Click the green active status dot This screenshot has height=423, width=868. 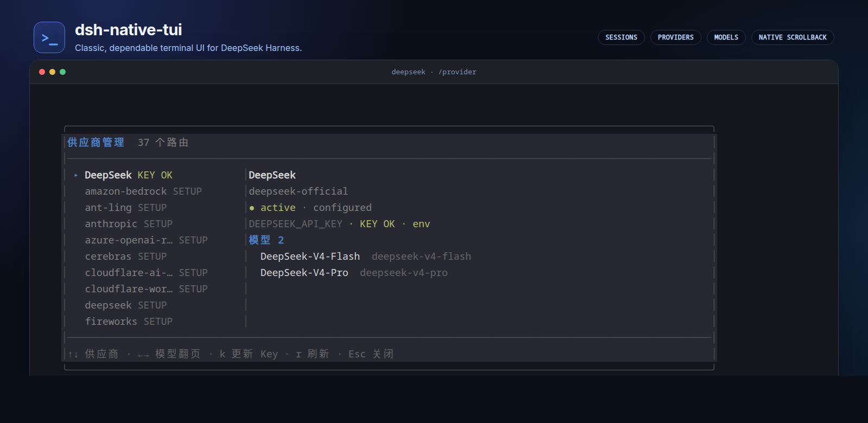pos(252,208)
